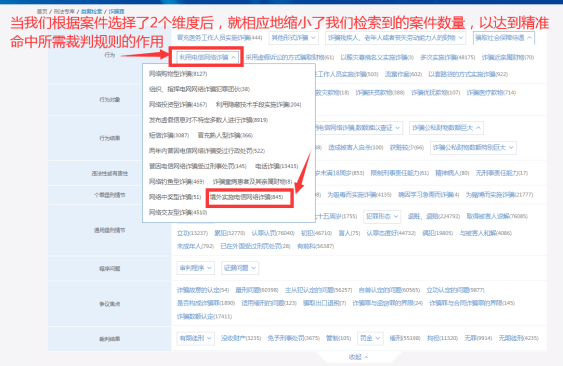Image resolution: width=563 pixels, height=366 pixels.
Task: Filter by 没收财产(3235)
Action: [241, 338]
